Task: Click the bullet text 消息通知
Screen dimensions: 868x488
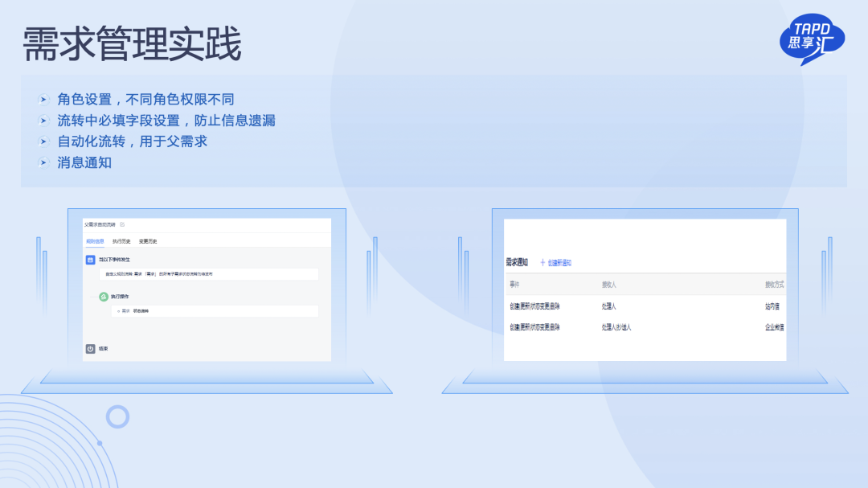Action: 84,163
